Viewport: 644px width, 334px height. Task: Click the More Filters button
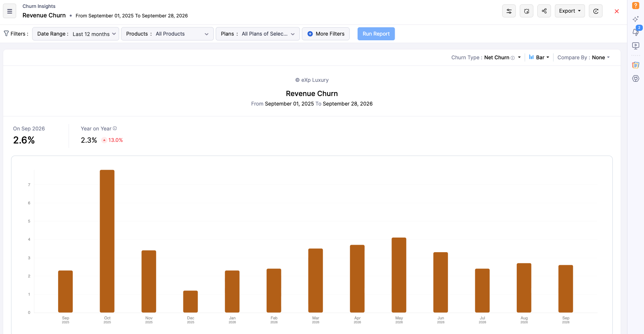point(326,34)
